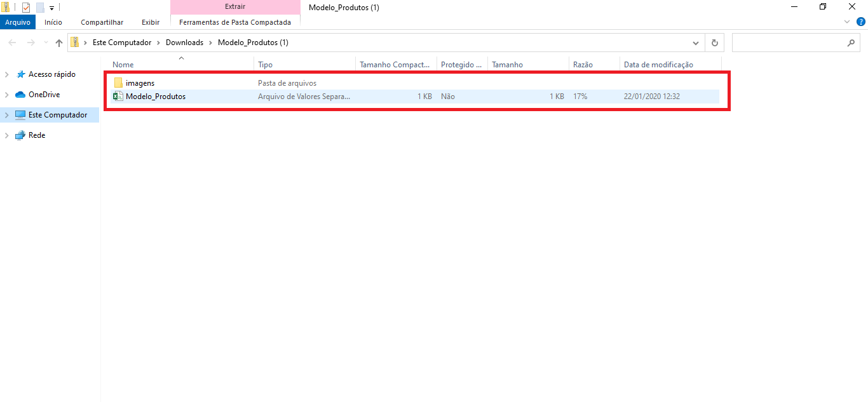Screen dimensions: 868x402
Task: Click the search magnifier icon
Action: (x=851, y=43)
